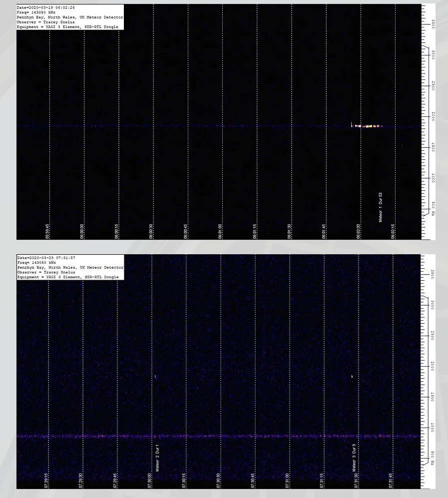Click the 500 Hz label on bottom frequency scale

(433, 458)
